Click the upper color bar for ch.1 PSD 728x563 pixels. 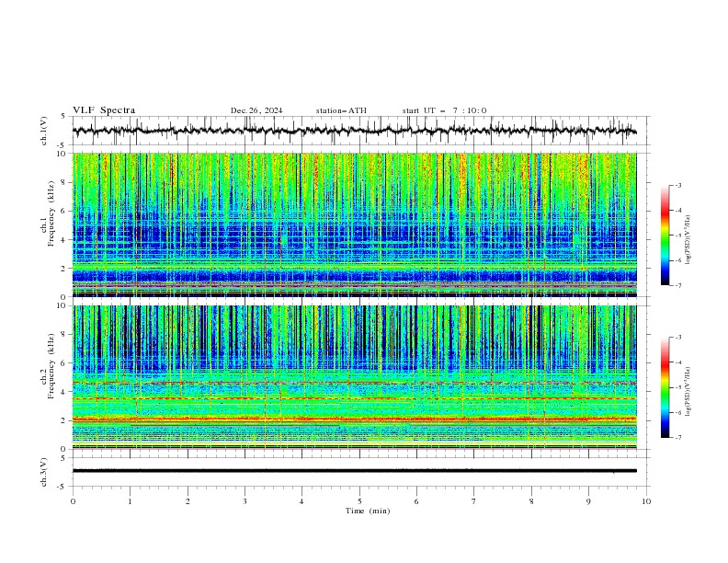tap(665, 236)
